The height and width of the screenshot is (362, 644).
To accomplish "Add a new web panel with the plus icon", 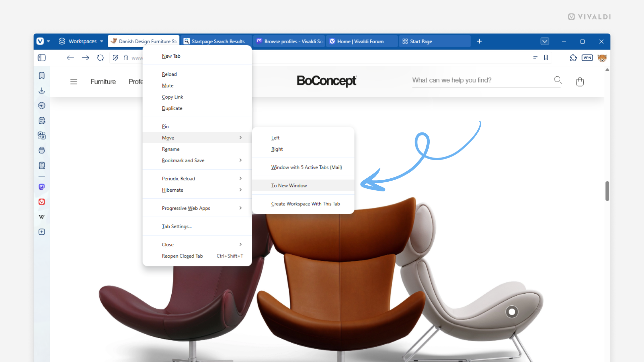I will point(42,232).
